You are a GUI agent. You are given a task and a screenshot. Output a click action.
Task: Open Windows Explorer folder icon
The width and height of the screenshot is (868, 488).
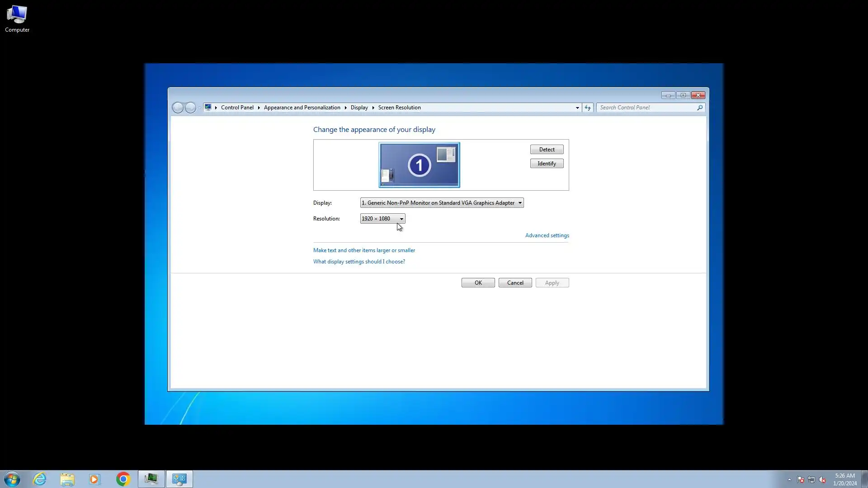[67, 479]
